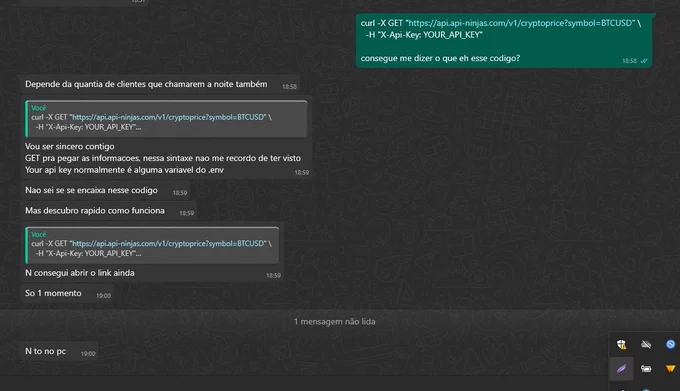Click the '1 mensagem não lida' divider label
Image resolution: width=680 pixels, height=391 pixels.
tap(335, 322)
